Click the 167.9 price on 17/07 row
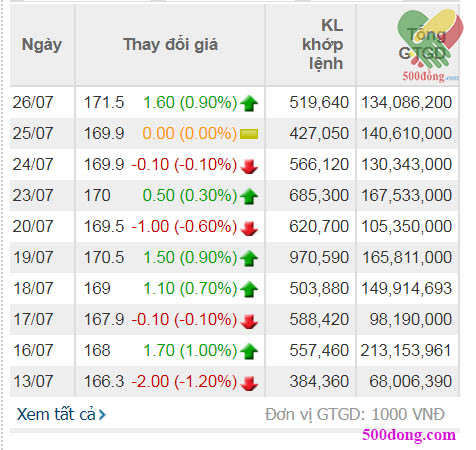476x450 pixels. (104, 320)
